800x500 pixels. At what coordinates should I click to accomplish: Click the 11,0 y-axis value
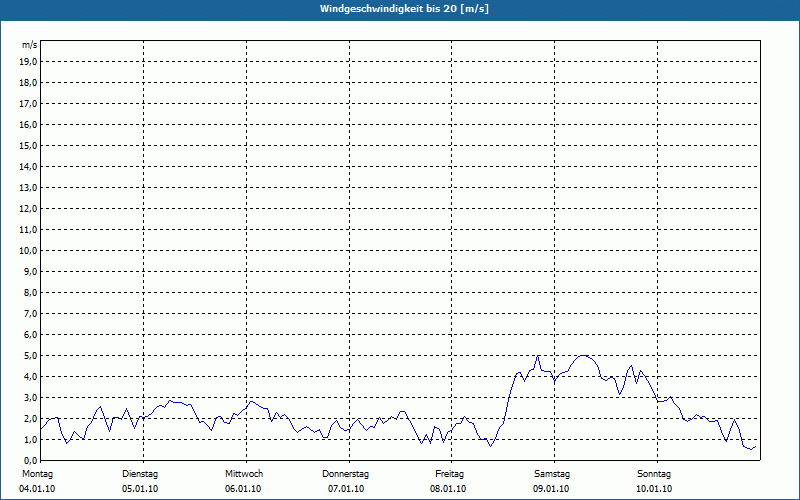pos(29,230)
